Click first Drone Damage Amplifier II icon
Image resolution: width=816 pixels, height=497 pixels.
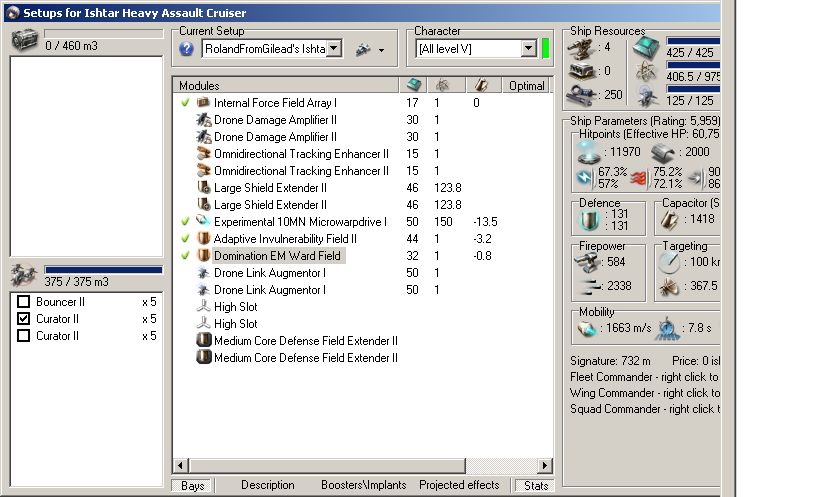(203, 120)
